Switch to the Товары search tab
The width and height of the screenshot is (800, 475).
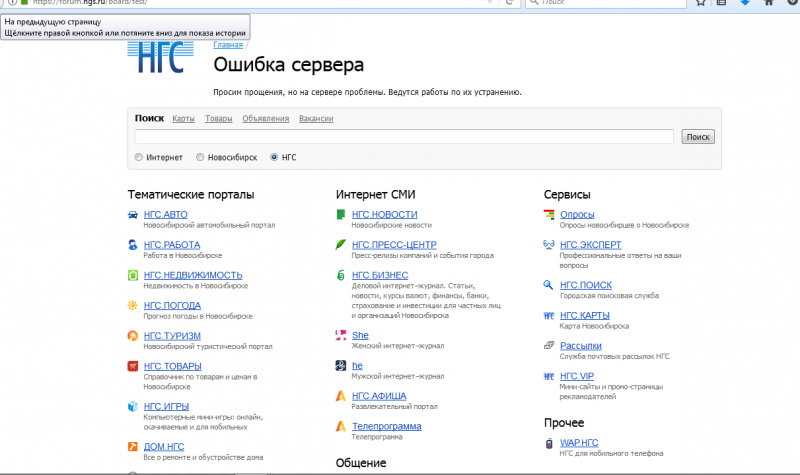[x=218, y=118]
